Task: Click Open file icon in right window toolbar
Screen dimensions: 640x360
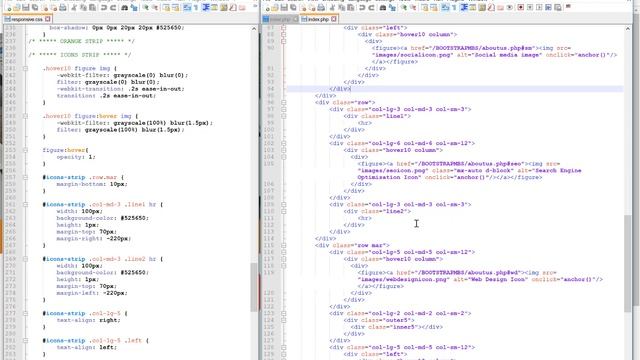Action: pos(275,7)
